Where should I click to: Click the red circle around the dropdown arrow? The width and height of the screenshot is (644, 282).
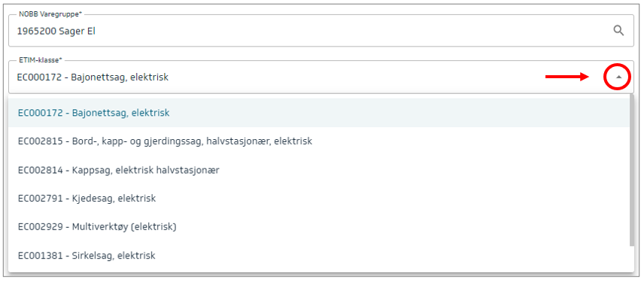click(618, 77)
